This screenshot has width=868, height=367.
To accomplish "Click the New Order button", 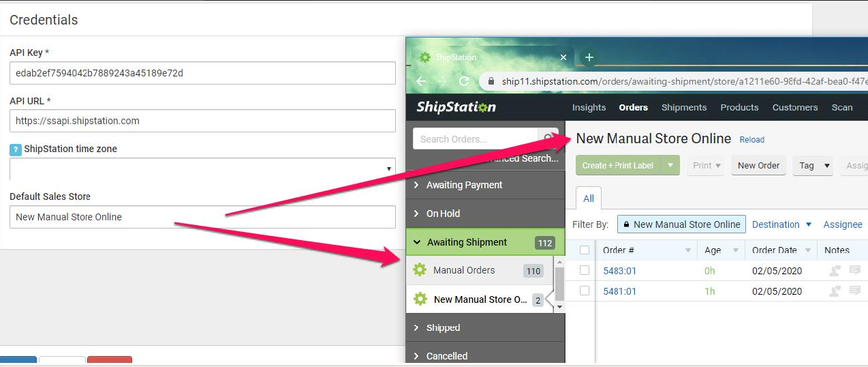I will pos(758,165).
